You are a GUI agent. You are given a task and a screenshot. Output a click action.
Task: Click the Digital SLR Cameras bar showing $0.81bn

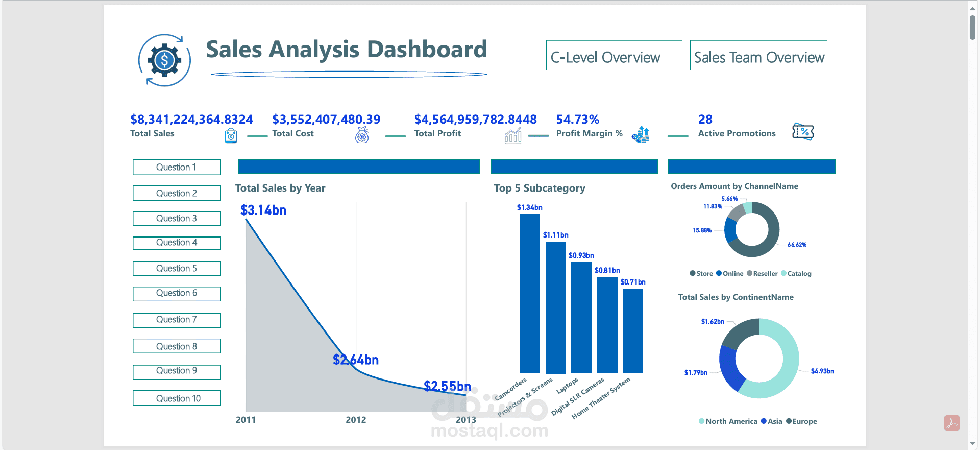[607, 325]
